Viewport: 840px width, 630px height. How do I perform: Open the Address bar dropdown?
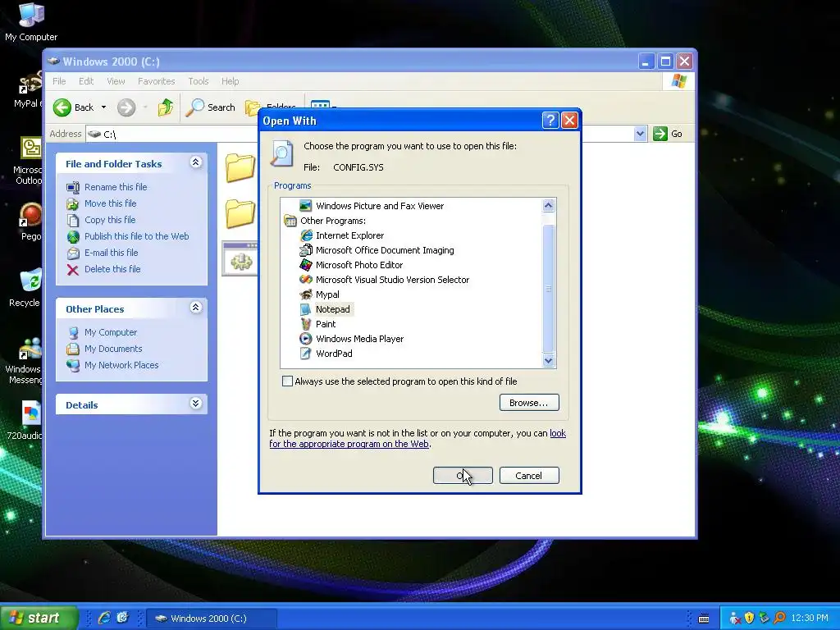pyautogui.click(x=640, y=134)
